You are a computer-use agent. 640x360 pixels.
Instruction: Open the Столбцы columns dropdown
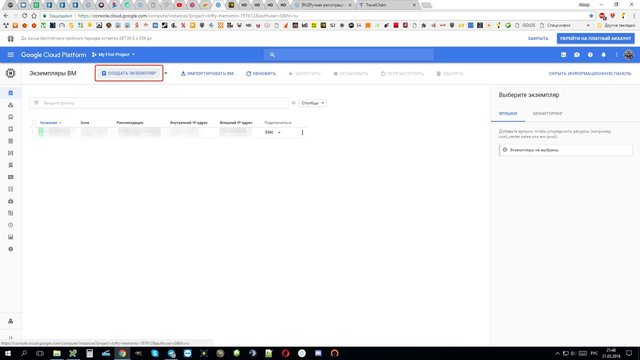(313, 103)
